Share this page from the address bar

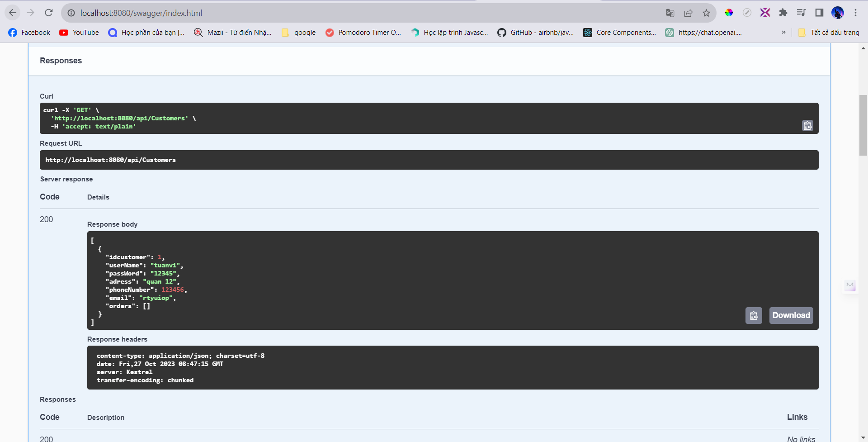click(688, 13)
